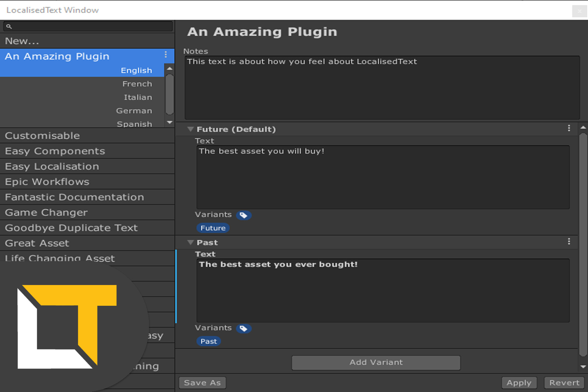The height and width of the screenshot is (392, 588).
Task: Click the scroll-down arrow below Spanish
Action: tap(169, 123)
